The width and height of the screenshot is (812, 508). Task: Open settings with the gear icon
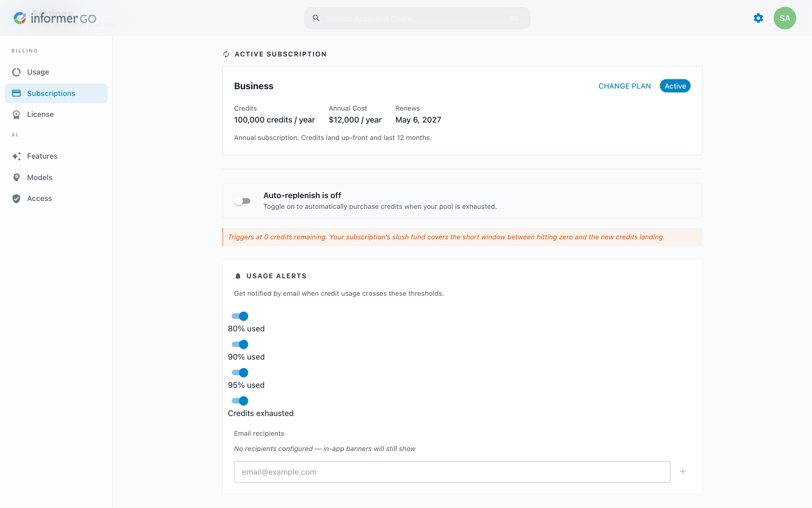758,18
